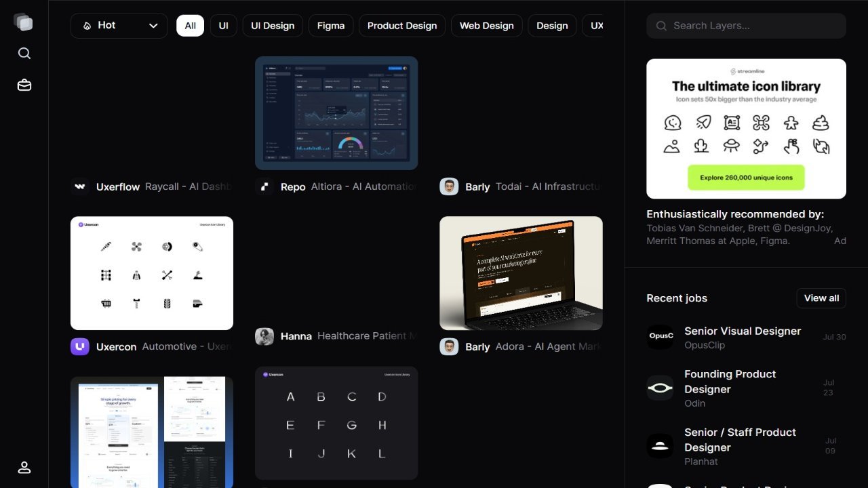Open the profile icon at the sidebar bottom
Screen dimensions: 868x488
click(x=24, y=468)
